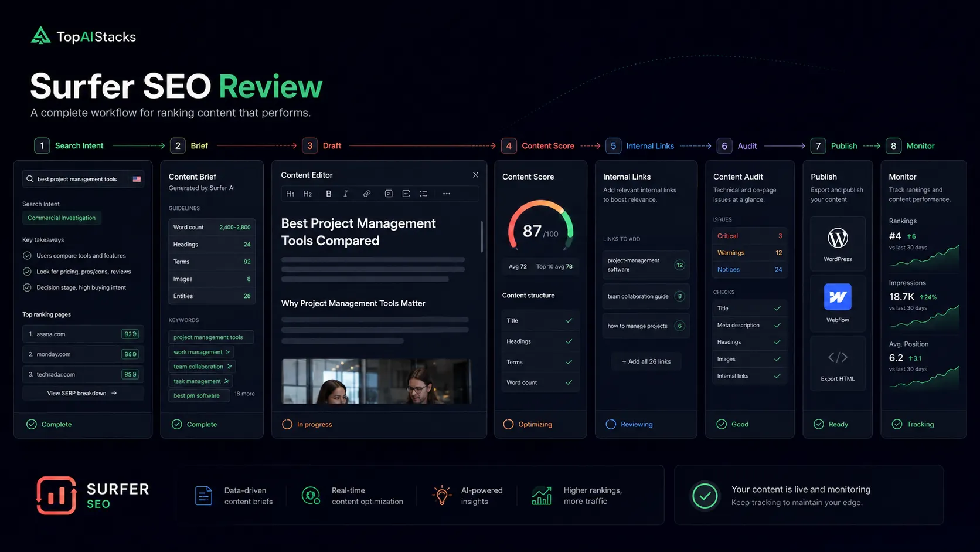980x552 pixels.
Task: Expand the '18 more' keywords
Action: (x=244, y=394)
